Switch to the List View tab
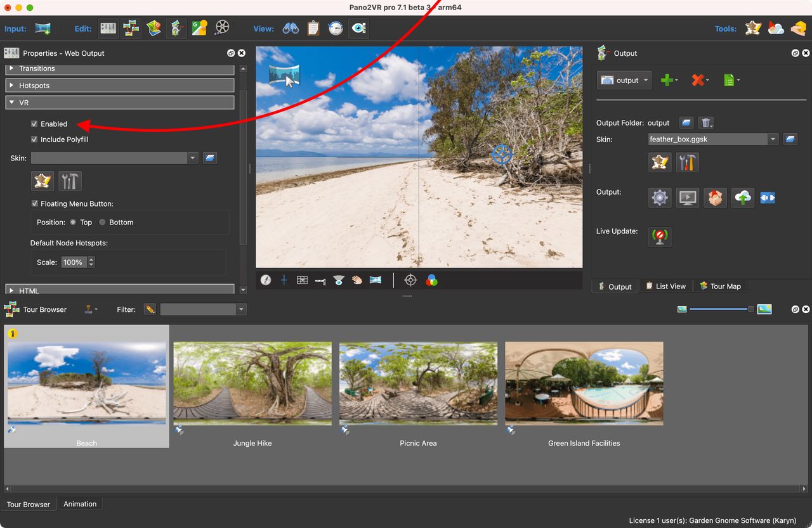This screenshot has height=528, width=812. (x=665, y=287)
